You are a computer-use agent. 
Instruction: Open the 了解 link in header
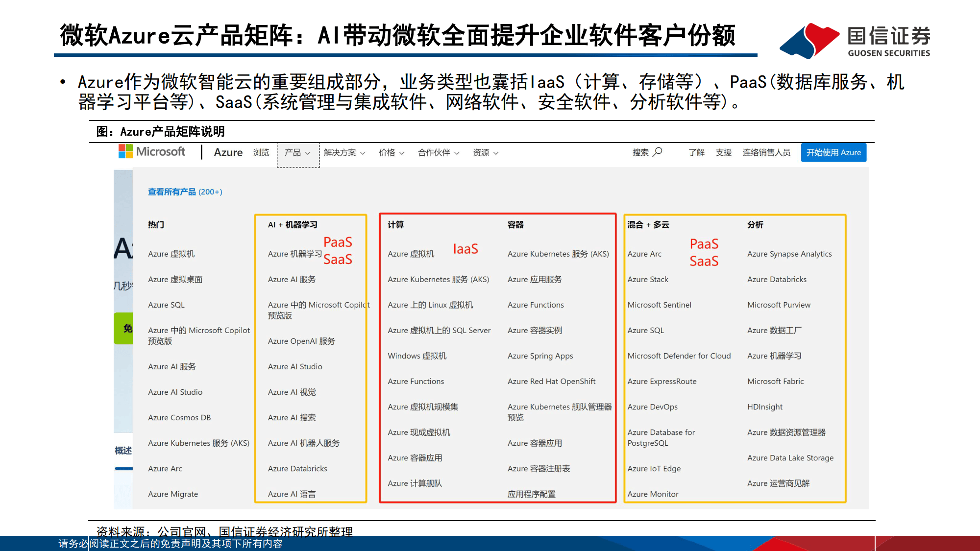coord(696,152)
